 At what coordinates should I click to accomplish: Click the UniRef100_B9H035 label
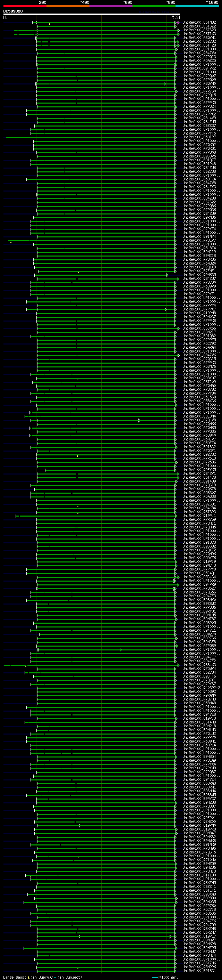point(199,902)
